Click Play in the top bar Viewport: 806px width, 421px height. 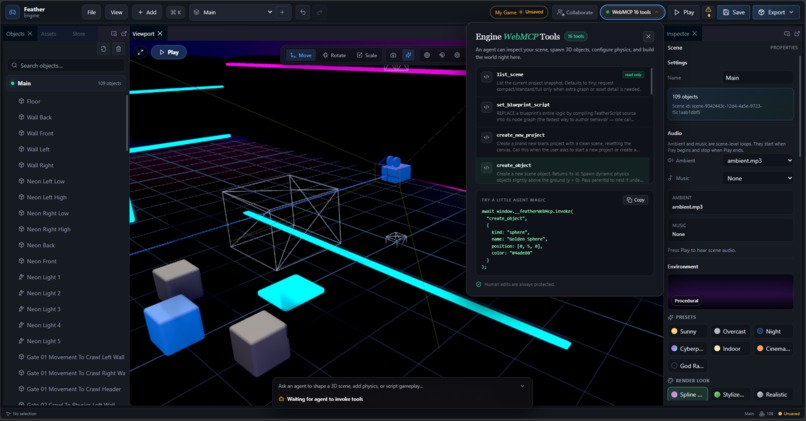click(684, 12)
